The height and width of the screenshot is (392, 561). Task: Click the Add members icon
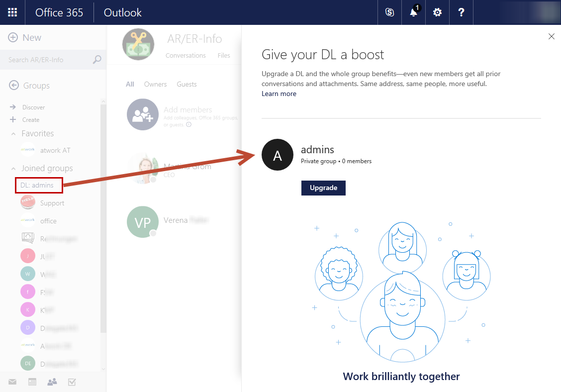pyautogui.click(x=143, y=114)
